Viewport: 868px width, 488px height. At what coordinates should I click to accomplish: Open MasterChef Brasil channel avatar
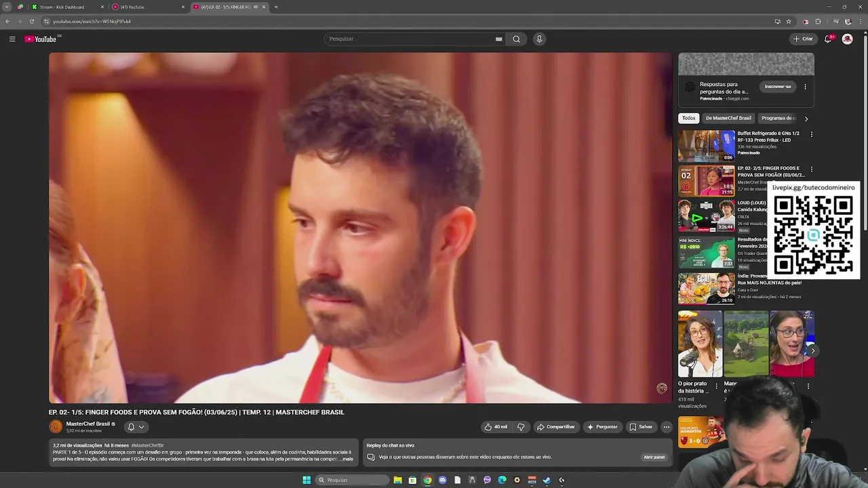coord(56,426)
